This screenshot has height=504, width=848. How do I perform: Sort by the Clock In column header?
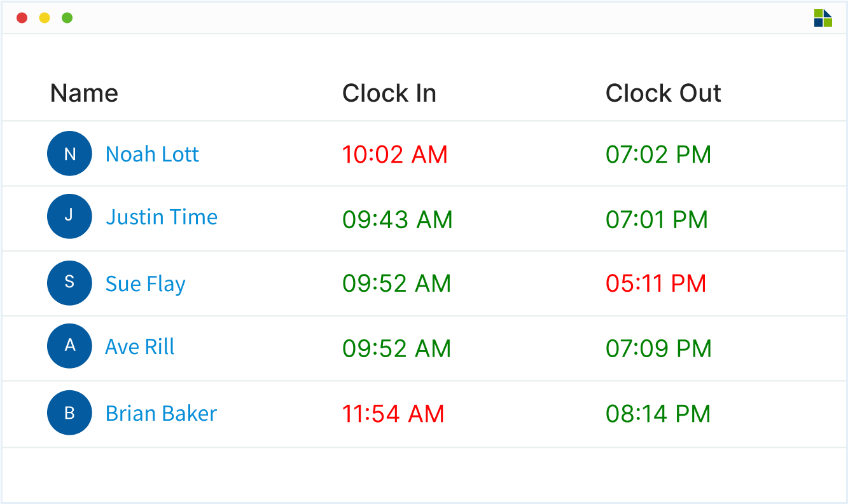[x=389, y=93]
